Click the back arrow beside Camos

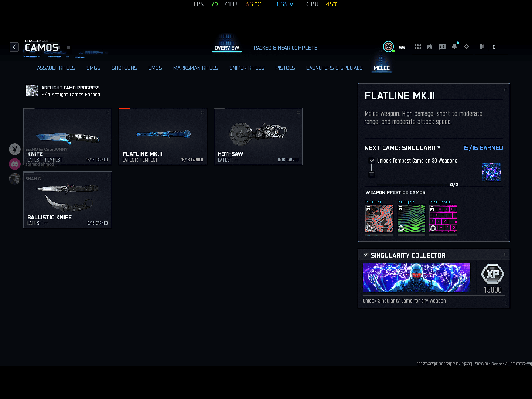[x=14, y=47]
